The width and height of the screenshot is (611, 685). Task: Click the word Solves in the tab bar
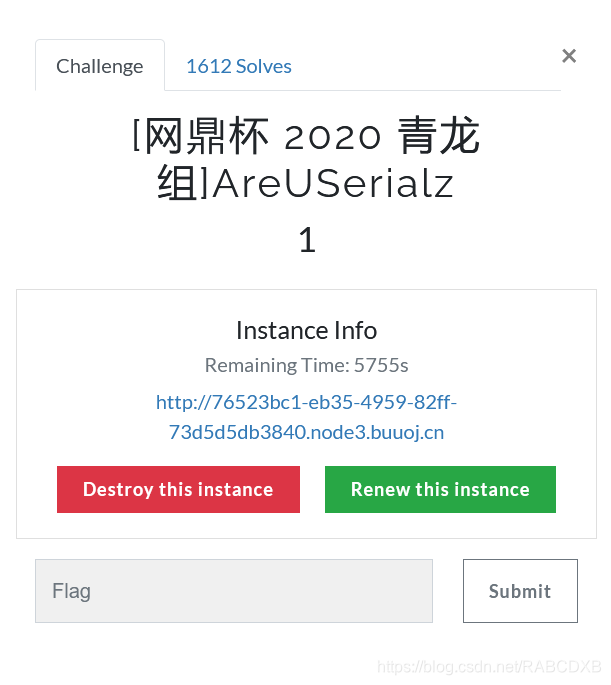pyautogui.click(x=263, y=66)
